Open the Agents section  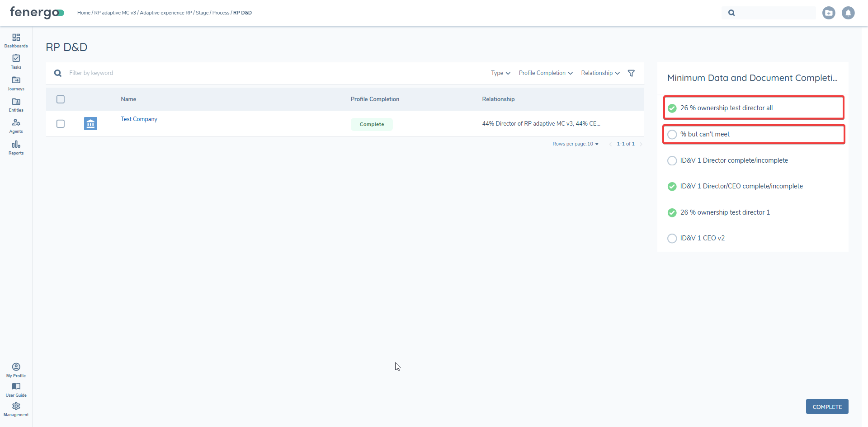pyautogui.click(x=16, y=126)
